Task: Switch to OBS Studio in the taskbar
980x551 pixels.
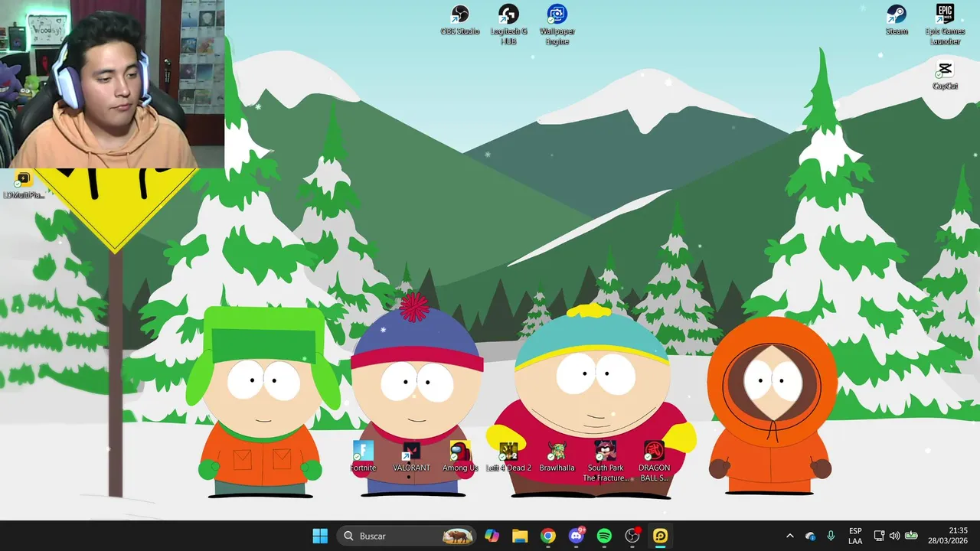Action: 632,536
